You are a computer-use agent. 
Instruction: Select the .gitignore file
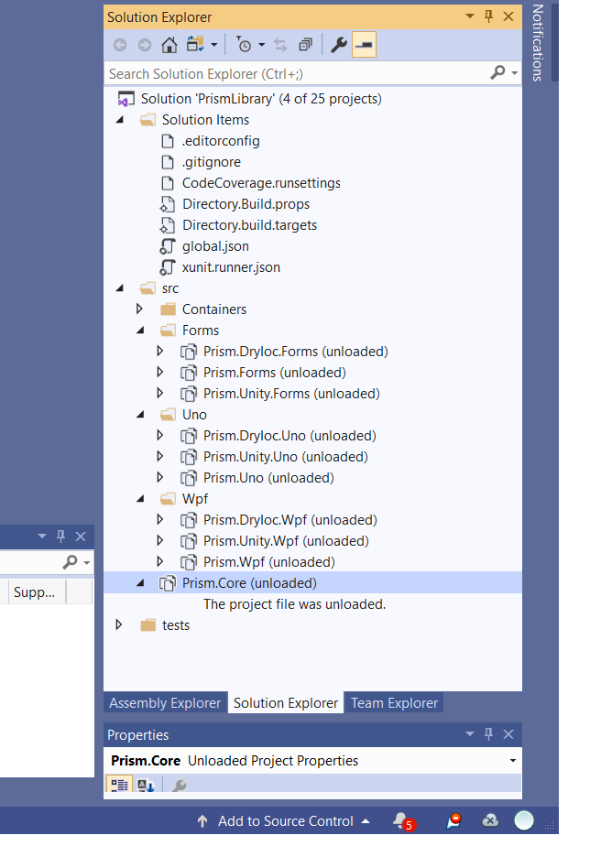point(211,162)
